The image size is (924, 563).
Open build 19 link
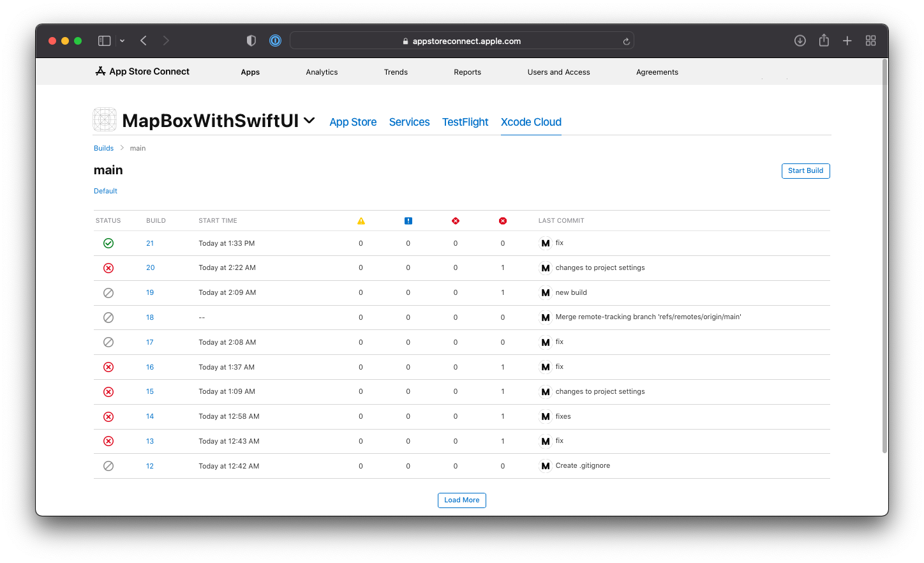click(150, 292)
